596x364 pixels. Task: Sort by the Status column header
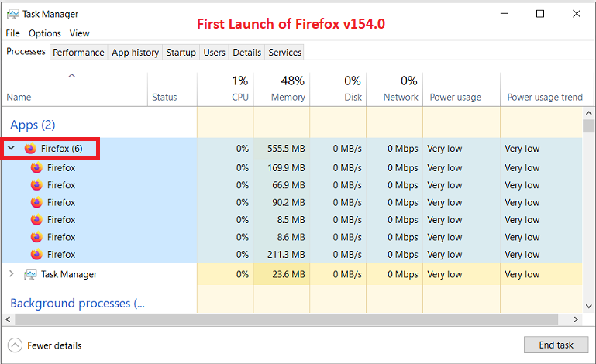point(172,89)
